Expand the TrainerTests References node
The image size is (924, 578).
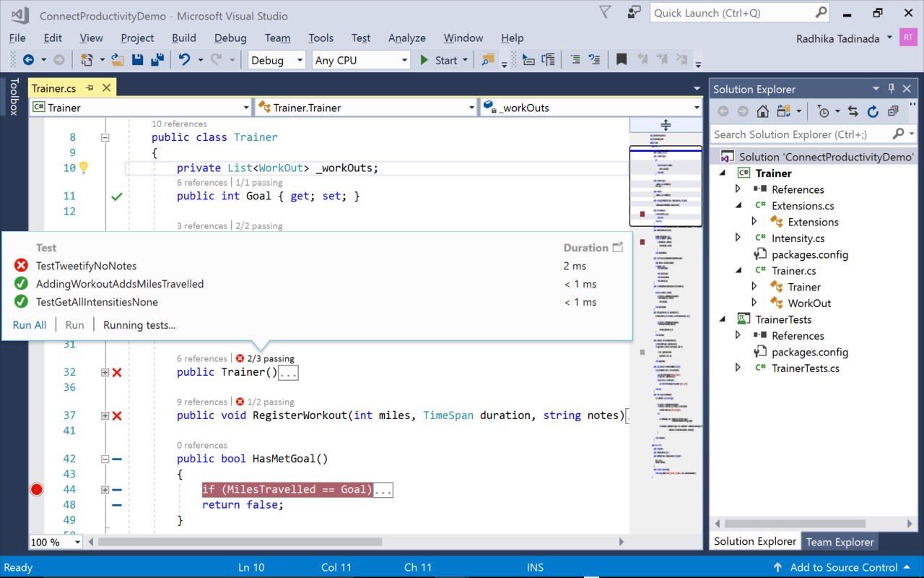click(x=738, y=335)
